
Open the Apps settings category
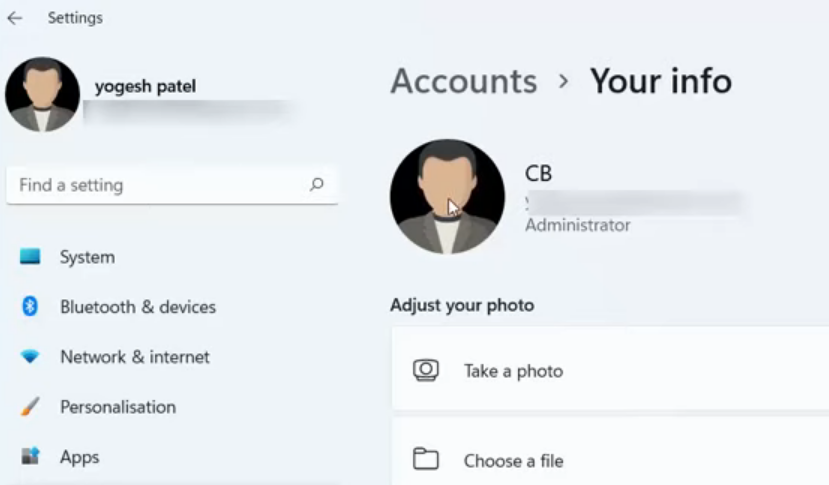(79, 457)
